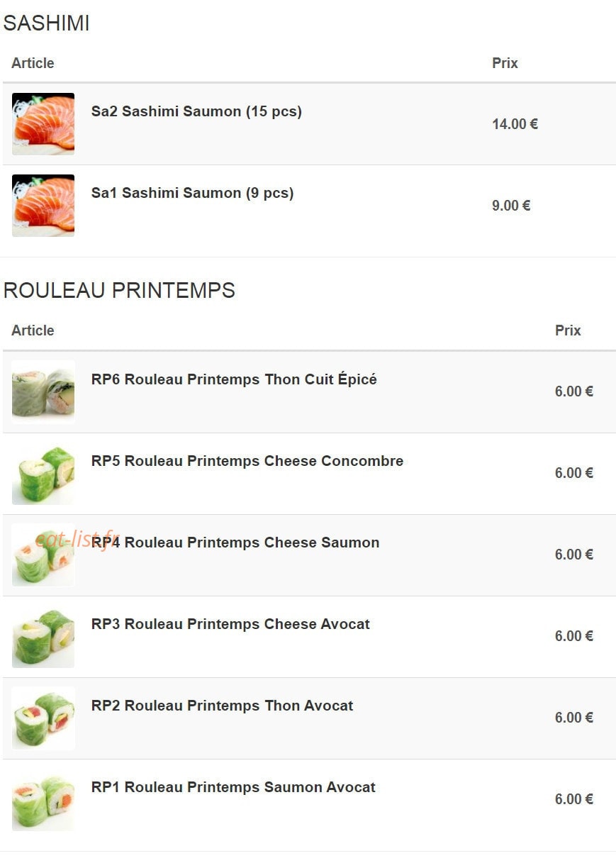This screenshot has height=868, width=616.
Task: Click the ROULEAU PRINTEMPS section heading
Action: click(119, 291)
